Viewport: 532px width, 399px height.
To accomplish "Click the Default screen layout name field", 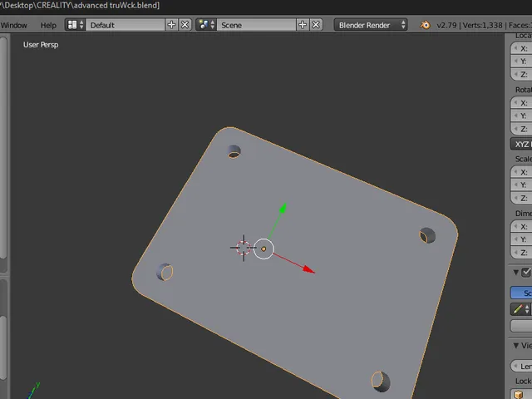I will [x=125, y=25].
